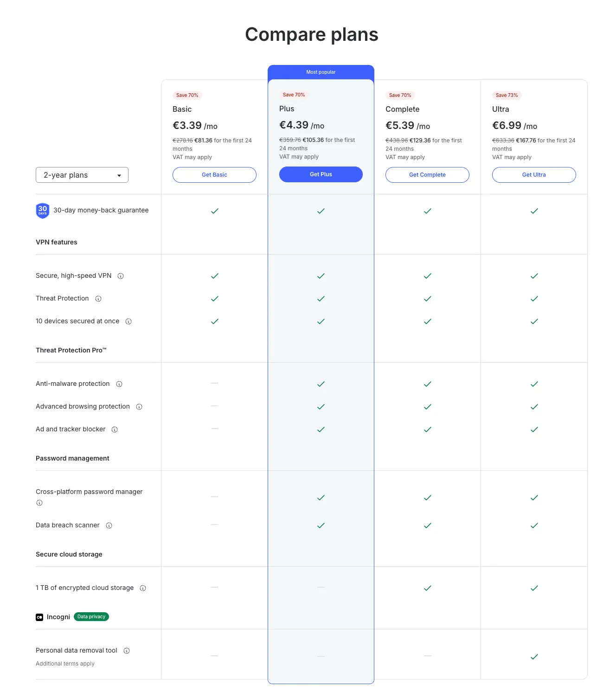This screenshot has height=692, width=616.
Task: Click 1 TB encrypted cloud storage info icon
Action: point(143,588)
